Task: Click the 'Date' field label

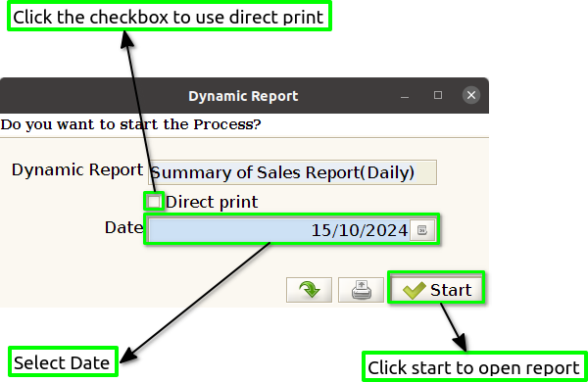Action: tap(123, 227)
